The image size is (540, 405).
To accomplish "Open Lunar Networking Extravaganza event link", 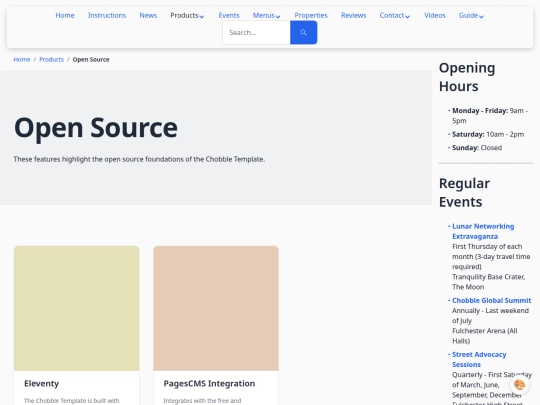I will 483,231.
